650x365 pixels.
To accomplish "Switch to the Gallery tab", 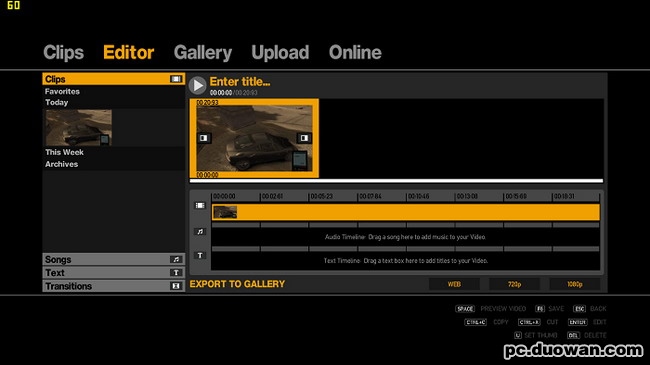I will click(203, 53).
